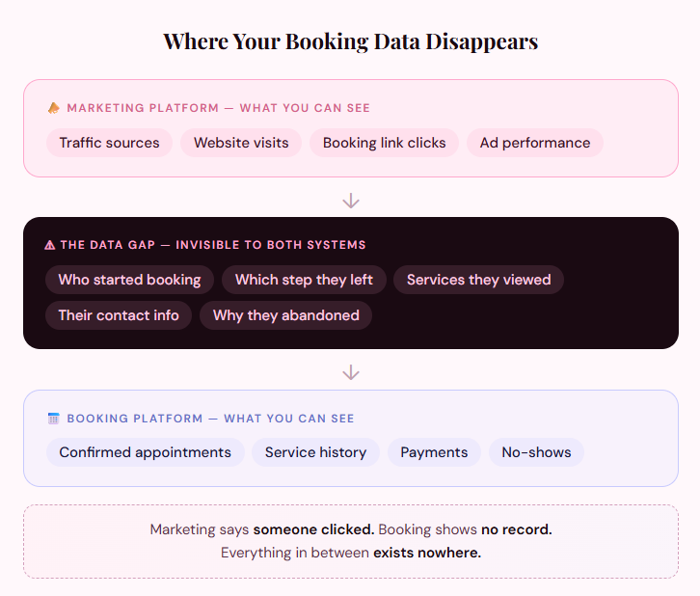Click the calendar icon beside Booking Platform
Image resolution: width=700 pixels, height=596 pixels.
[x=54, y=419]
